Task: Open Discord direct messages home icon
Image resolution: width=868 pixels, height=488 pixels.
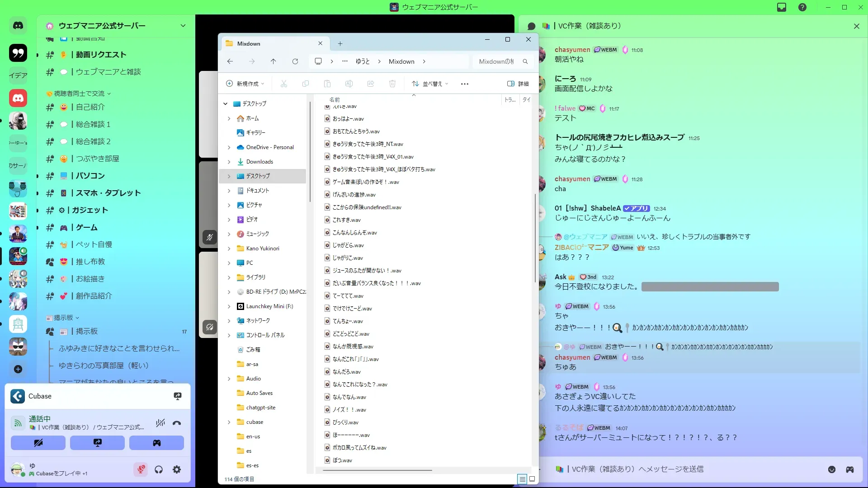Action: tap(18, 26)
